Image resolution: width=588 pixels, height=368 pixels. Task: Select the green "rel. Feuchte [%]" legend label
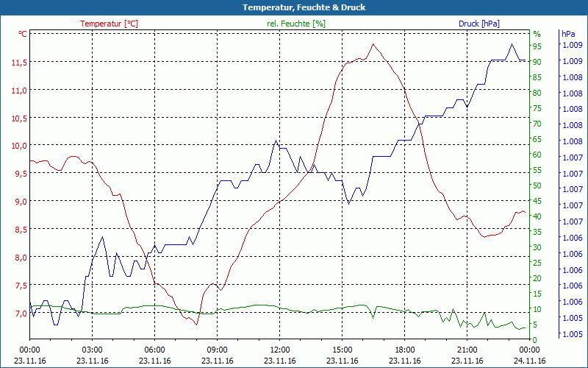296,24
